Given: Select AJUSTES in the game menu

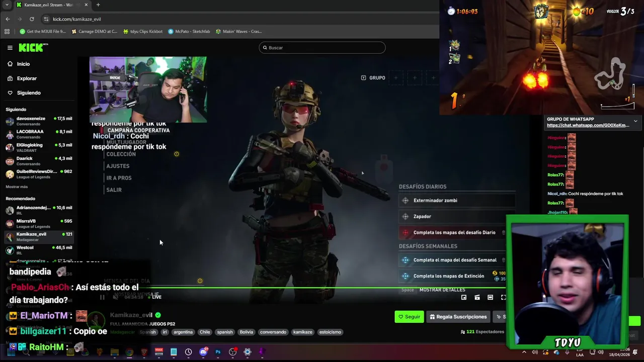Looking at the screenshot, I should click(118, 166).
